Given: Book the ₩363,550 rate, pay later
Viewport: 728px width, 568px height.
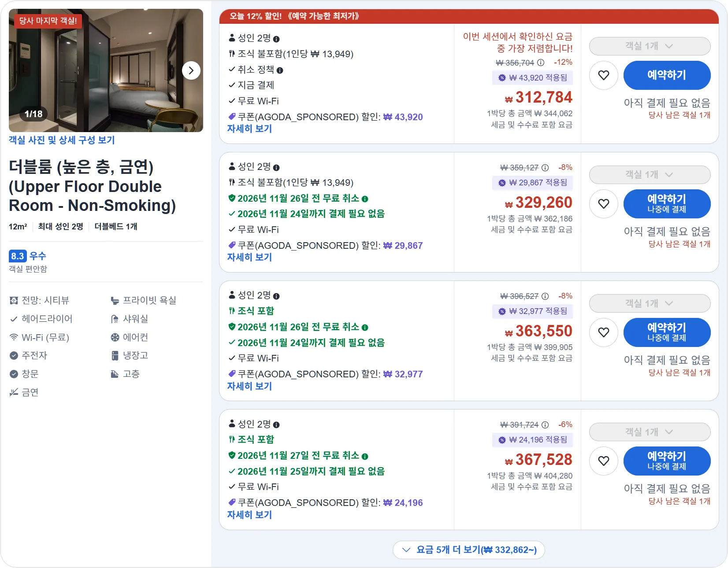Looking at the screenshot, I should [667, 332].
